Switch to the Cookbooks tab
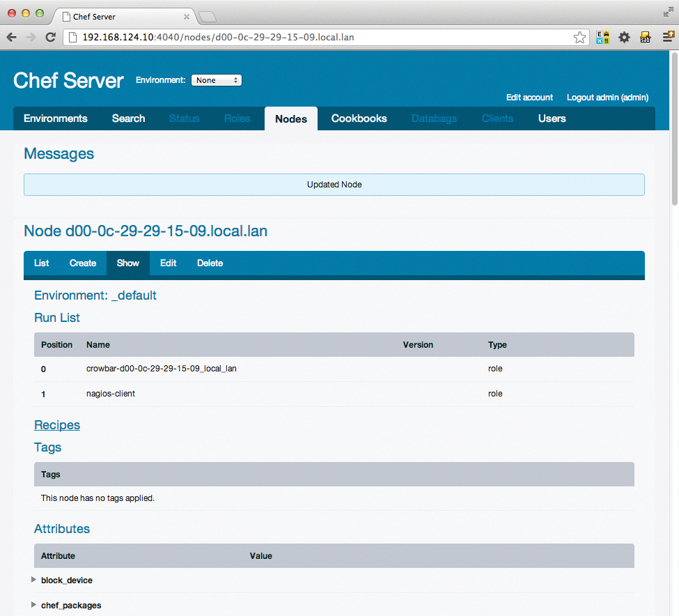Screen dimensions: 679x616 359,118
